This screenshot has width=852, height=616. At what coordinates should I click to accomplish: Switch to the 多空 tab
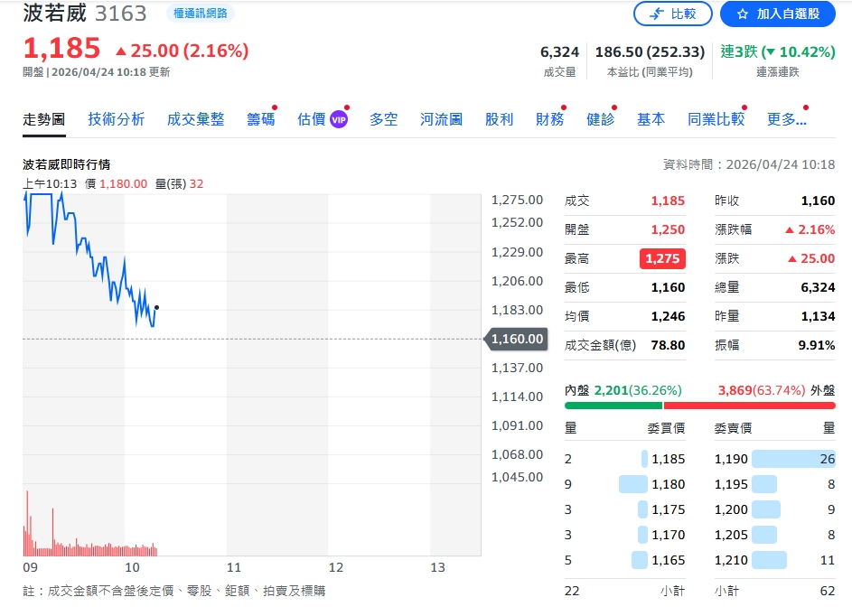(384, 119)
